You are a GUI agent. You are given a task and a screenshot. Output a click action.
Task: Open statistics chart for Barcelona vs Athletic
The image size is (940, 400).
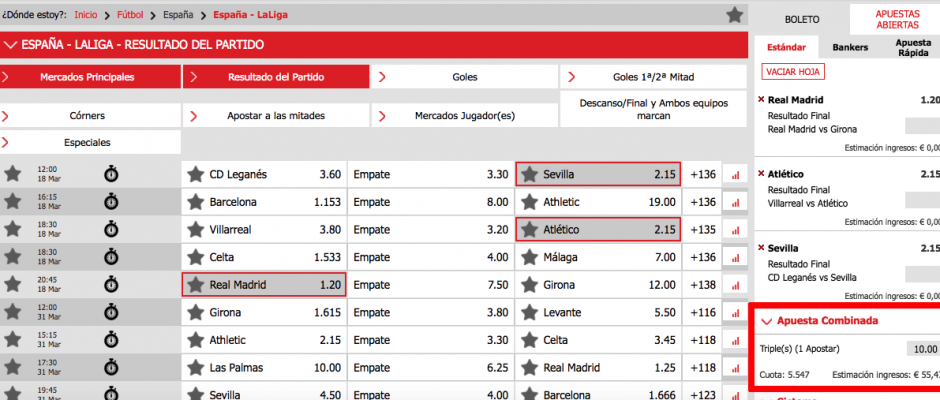coord(735,203)
